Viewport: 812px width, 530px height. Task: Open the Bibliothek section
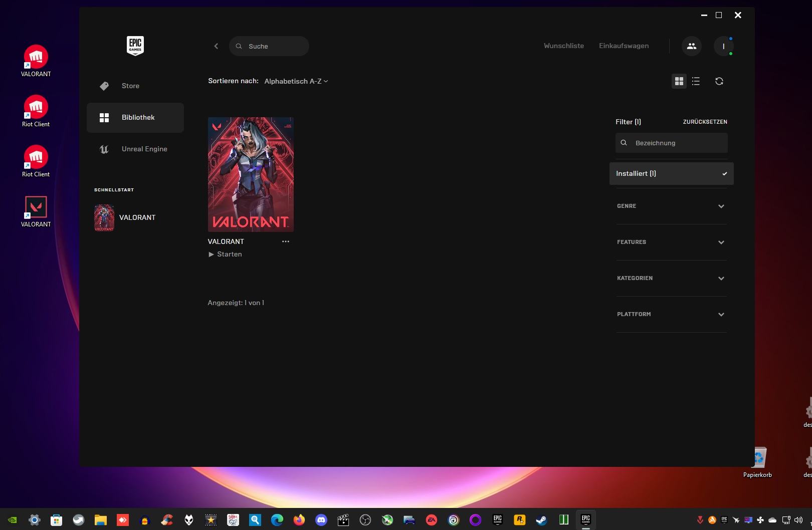(135, 117)
